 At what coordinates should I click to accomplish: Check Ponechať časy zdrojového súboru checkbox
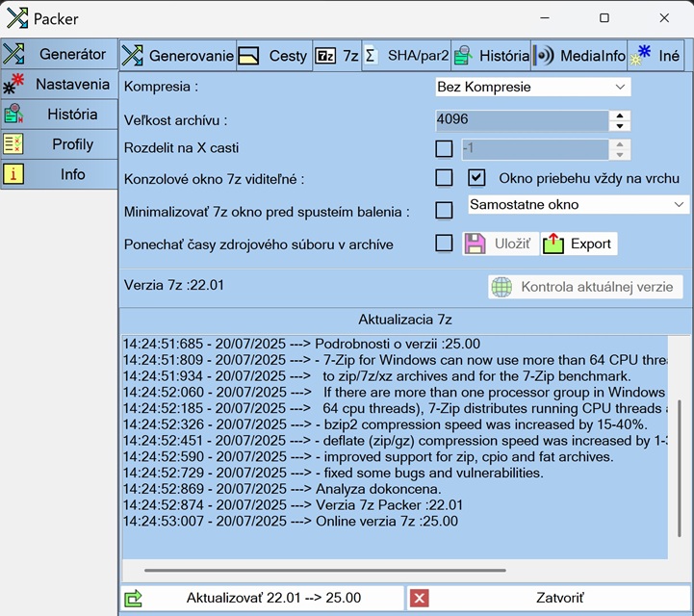444,243
